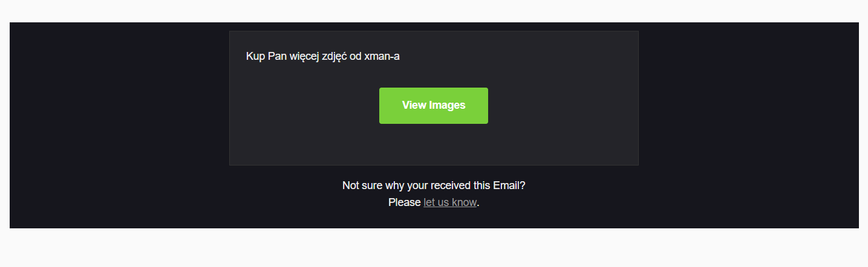
Task: Click the word "why" in the footer
Action: pyautogui.click(x=394, y=185)
